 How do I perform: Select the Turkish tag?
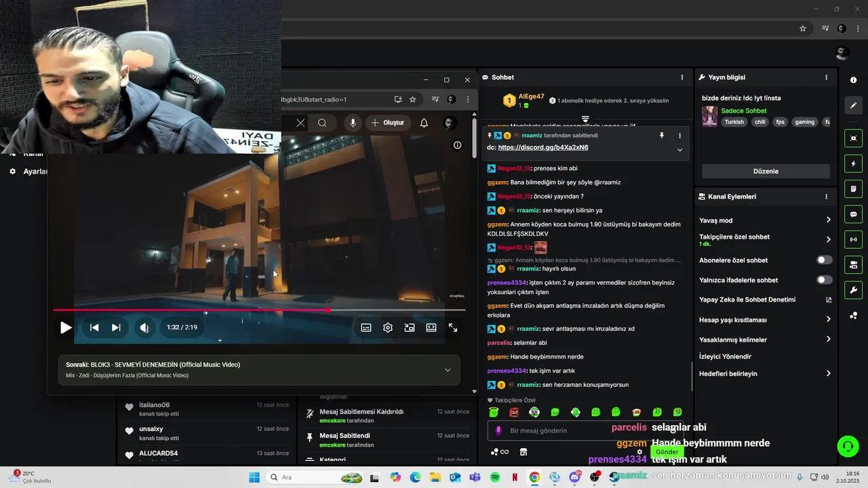point(734,122)
